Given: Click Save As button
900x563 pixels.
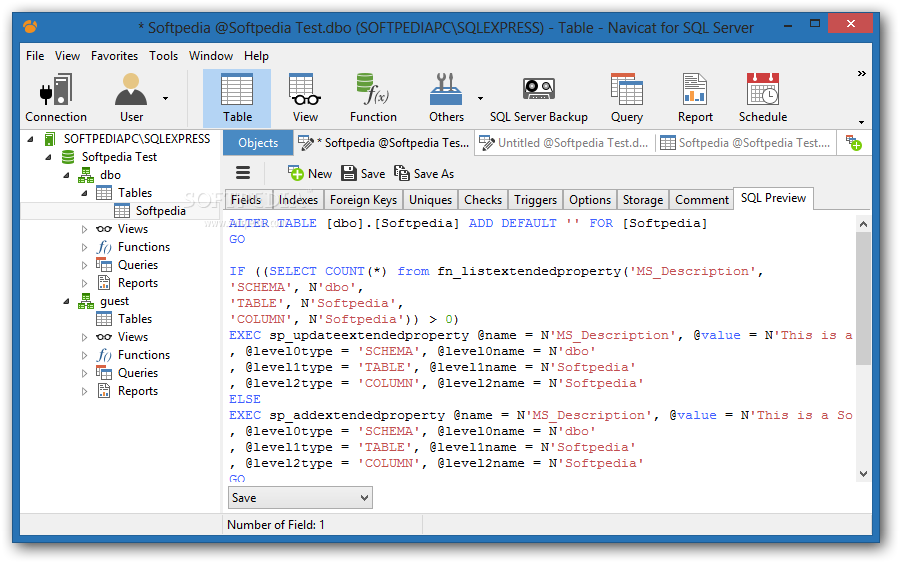Looking at the screenshot, I should point(424,173).
